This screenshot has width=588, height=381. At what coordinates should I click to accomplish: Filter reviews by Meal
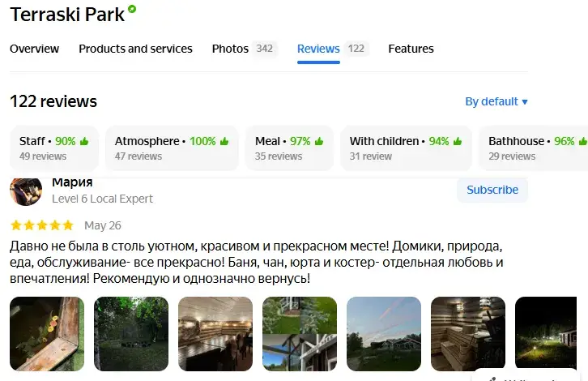pyautogui.click(x=289, y=148)
